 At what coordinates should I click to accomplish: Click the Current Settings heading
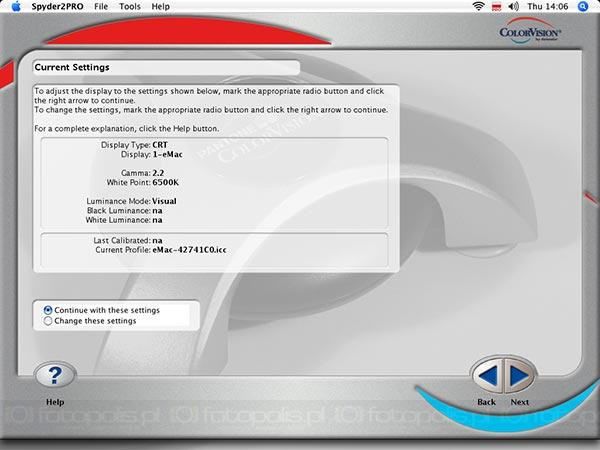point(72,67)
